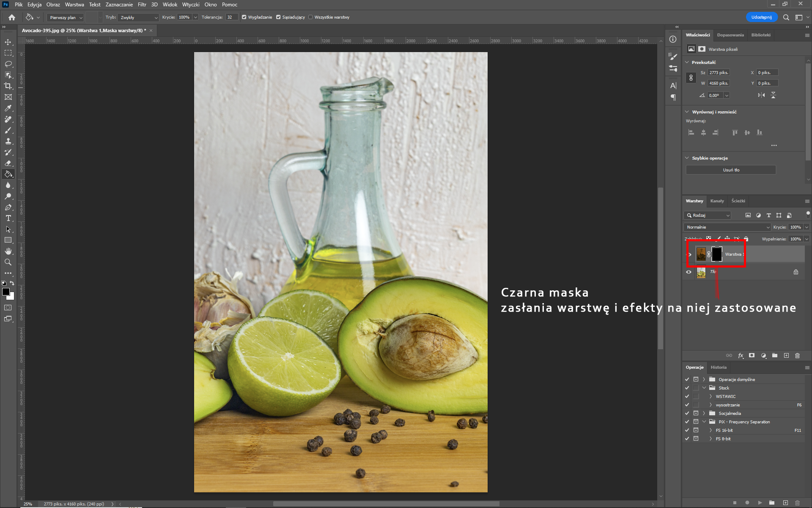The image size is (812, 508).
Task: Select the Zoom tool in toolbar
Action: [x=8, y=262]
